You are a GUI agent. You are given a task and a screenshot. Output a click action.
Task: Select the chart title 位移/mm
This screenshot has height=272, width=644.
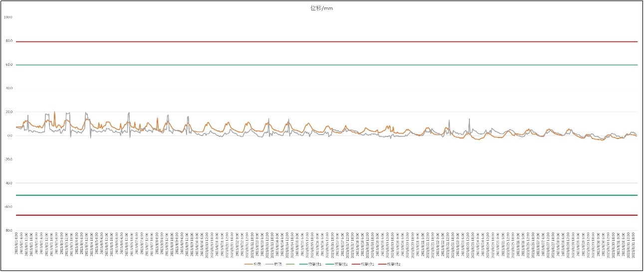point(322,8)
